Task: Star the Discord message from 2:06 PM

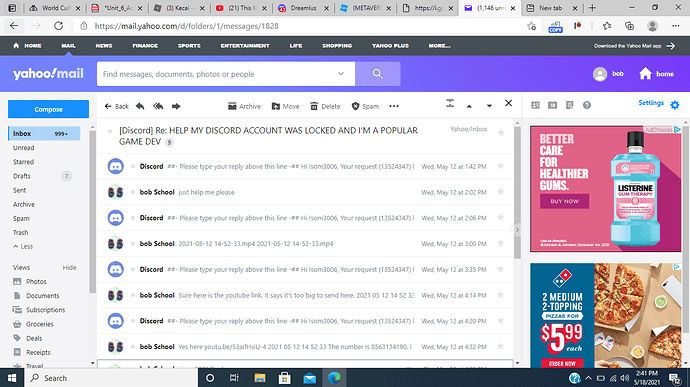Action: coord(500,217)
